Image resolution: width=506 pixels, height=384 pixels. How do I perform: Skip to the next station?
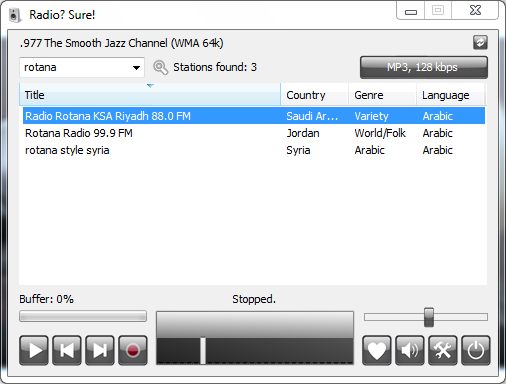100,350
